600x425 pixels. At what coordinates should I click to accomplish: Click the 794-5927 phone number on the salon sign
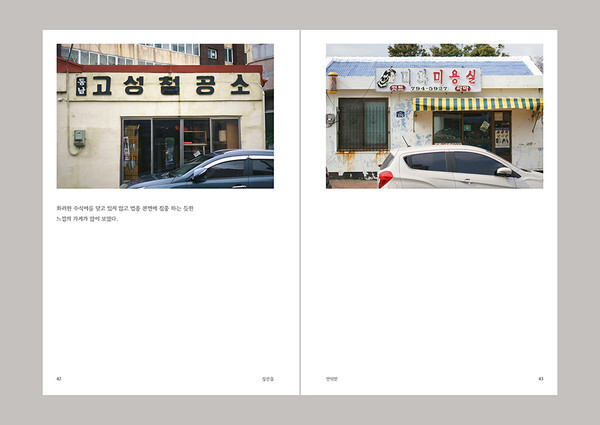point(429,88)
